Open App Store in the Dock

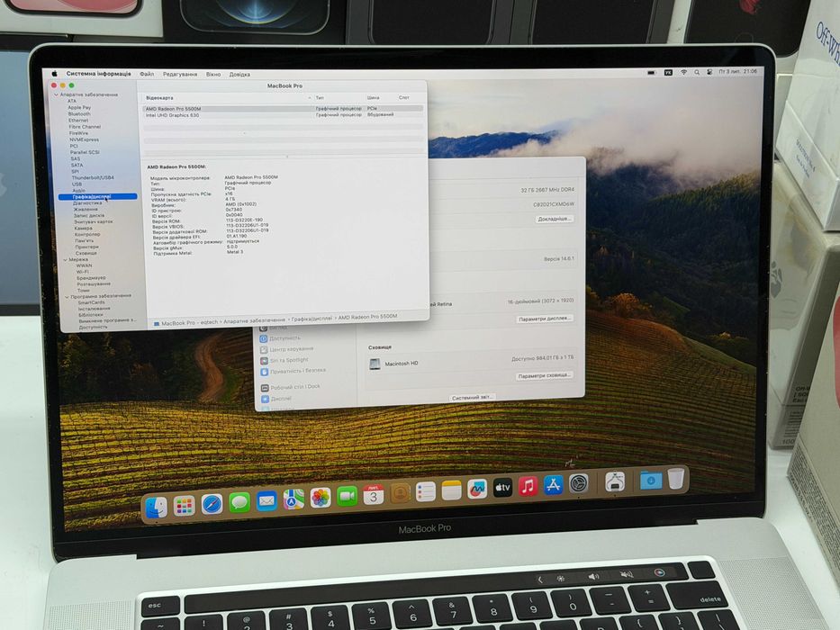pyautogui.click(x=553, y=485)
